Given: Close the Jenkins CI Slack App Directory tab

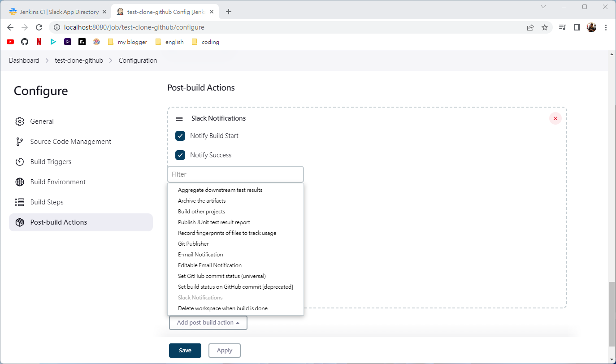Looking at the screenshot, I should [x=104, y=12].
